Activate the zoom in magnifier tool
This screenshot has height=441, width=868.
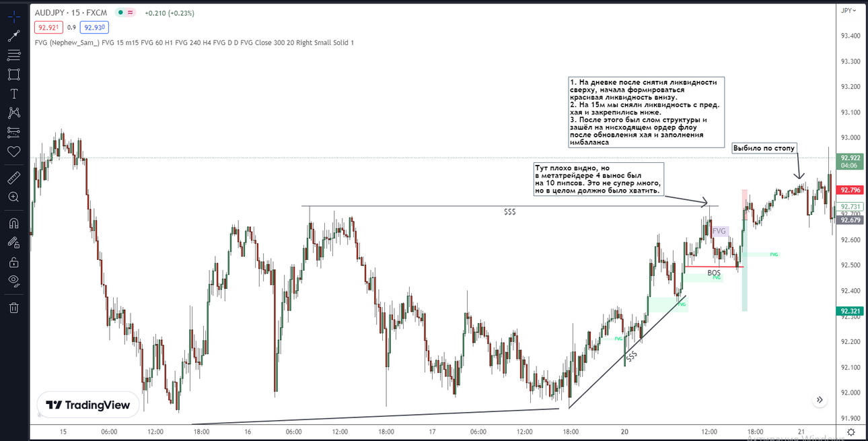pos(14,197)
